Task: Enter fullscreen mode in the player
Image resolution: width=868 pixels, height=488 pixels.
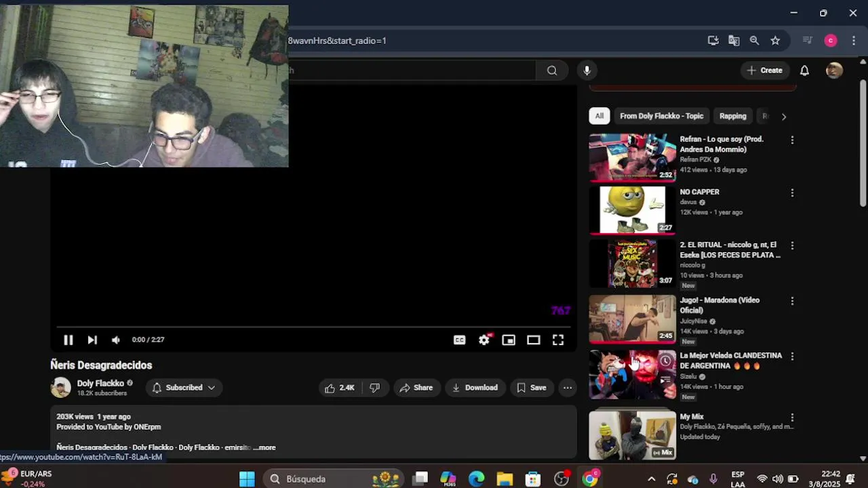Action: (x=558, y=340)
